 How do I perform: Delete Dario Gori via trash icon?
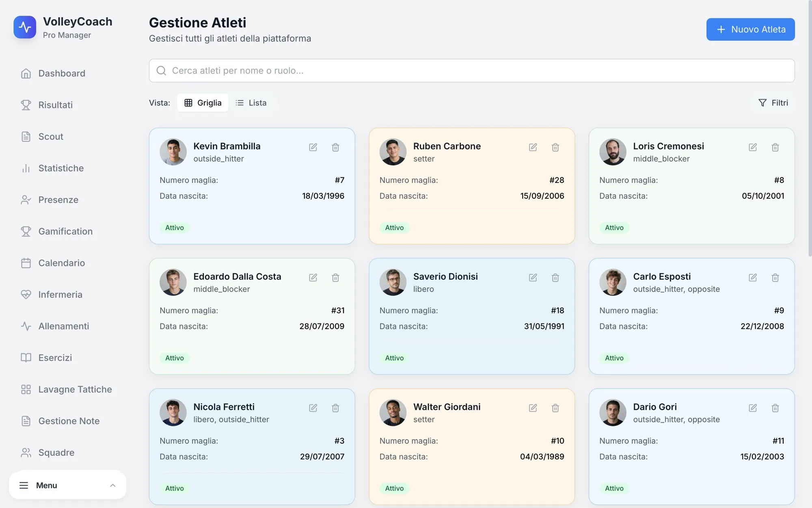tap(775, 408)
